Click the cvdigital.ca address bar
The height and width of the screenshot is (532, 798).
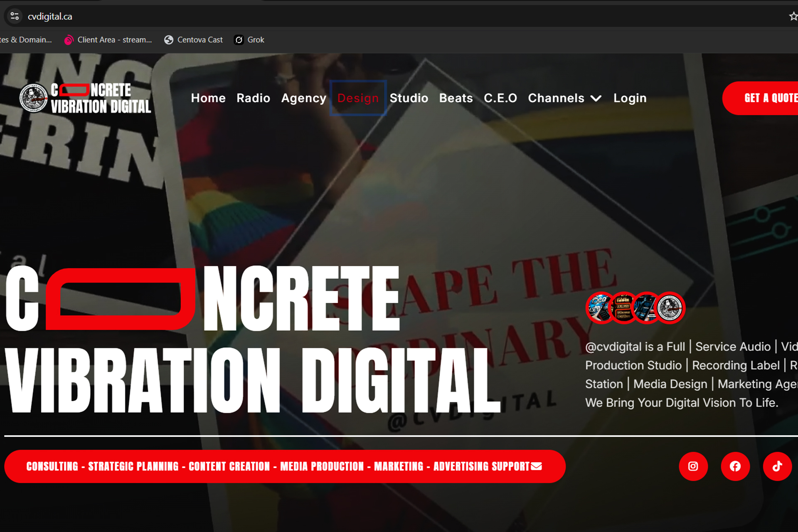coord(399,16)
